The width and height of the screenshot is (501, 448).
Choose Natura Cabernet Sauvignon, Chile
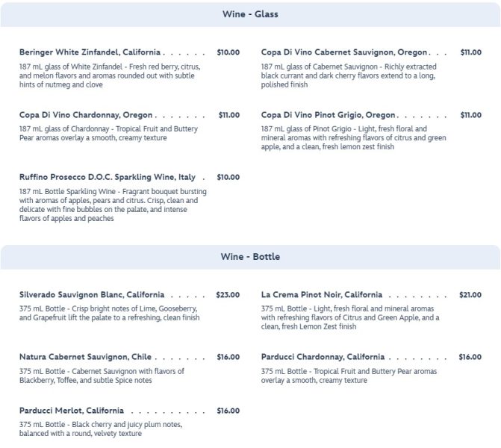pos(86,357)
